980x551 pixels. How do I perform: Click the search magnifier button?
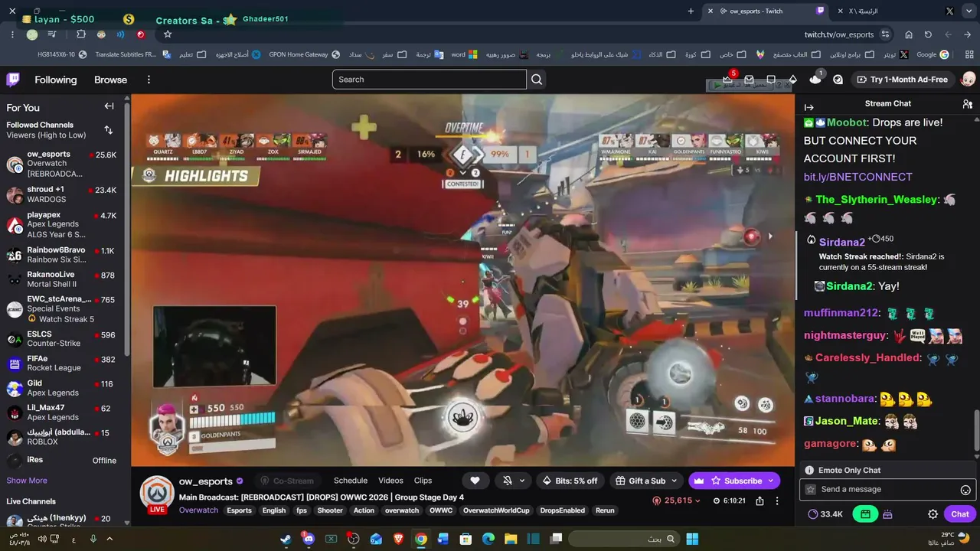[x=537, y=80]
